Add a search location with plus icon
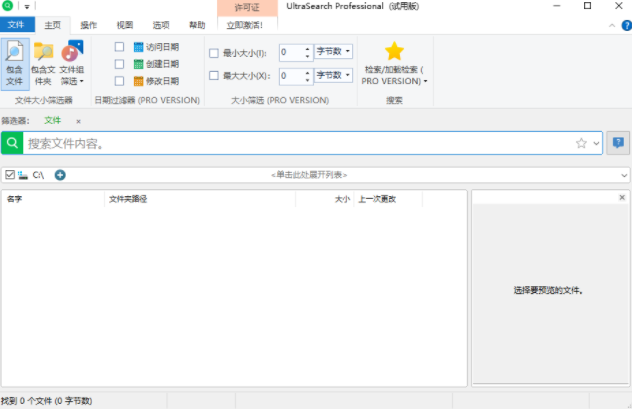This screenshot has width=632, height=409. pos(60,175)
